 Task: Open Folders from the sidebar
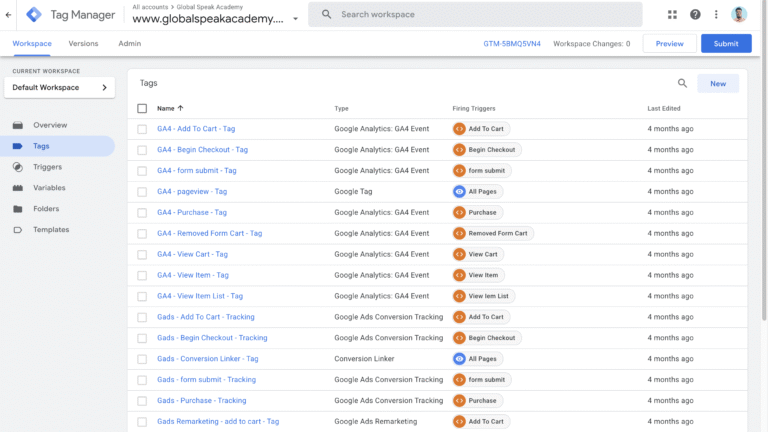(x=46, y=209)
